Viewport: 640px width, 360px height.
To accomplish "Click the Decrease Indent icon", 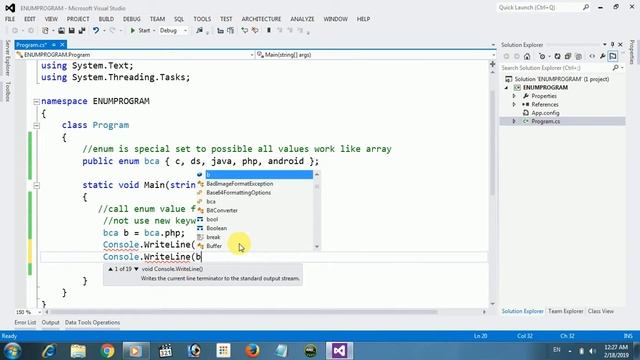I will [x=220, y=31].
